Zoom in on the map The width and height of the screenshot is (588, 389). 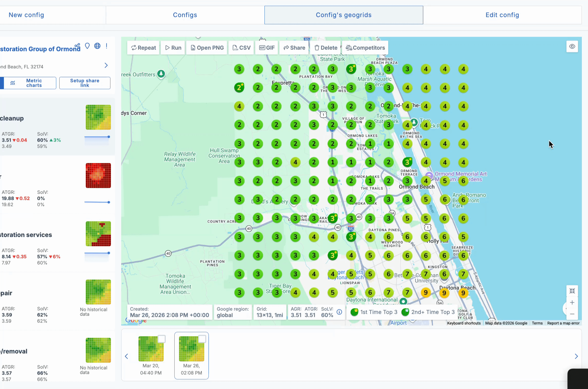click(572, 303)
